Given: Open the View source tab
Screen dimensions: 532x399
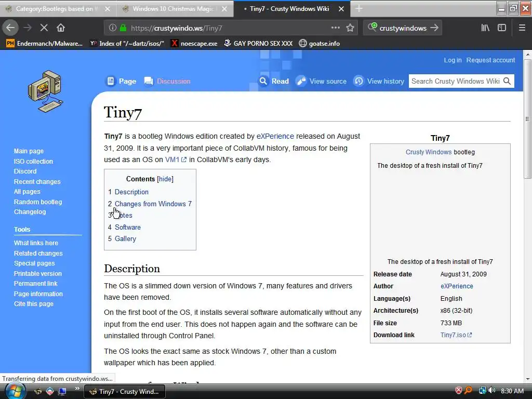Looking at the screenshot, I should point(321,81).
